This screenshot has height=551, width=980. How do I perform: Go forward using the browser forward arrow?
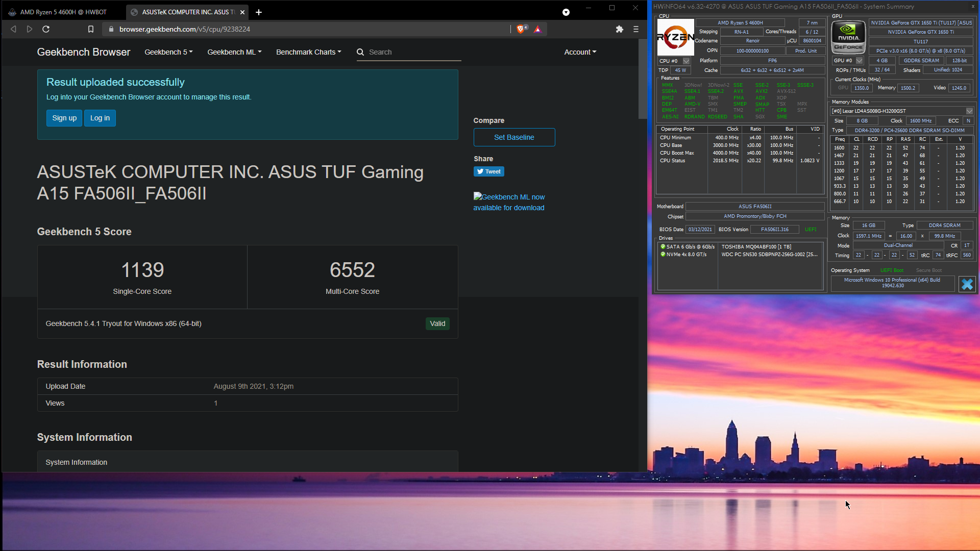coord(30,29)
